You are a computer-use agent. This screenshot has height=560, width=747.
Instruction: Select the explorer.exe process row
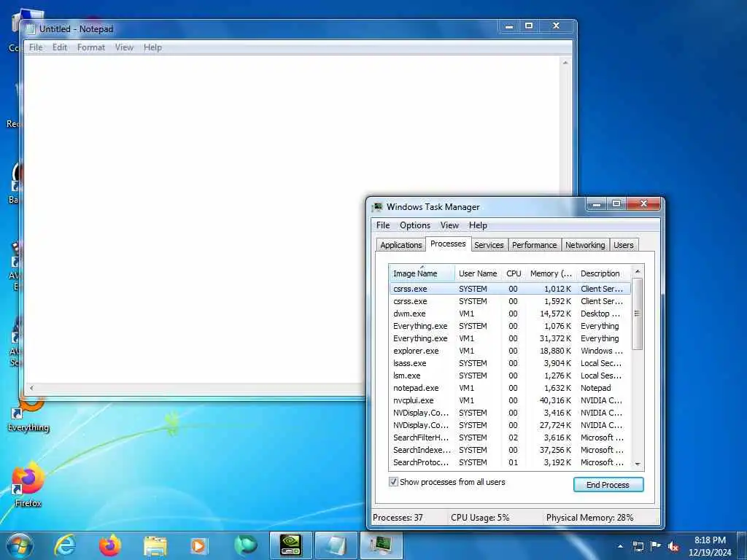pos(510,351)
